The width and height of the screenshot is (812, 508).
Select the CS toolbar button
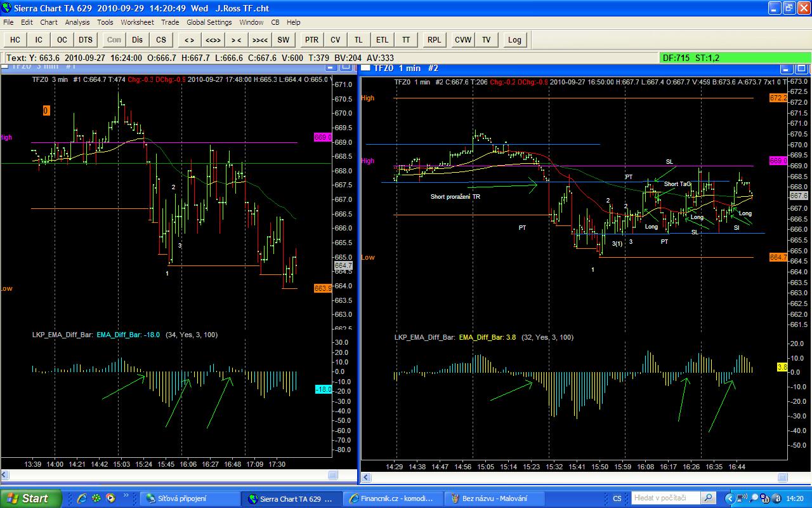tap(161, 40)
